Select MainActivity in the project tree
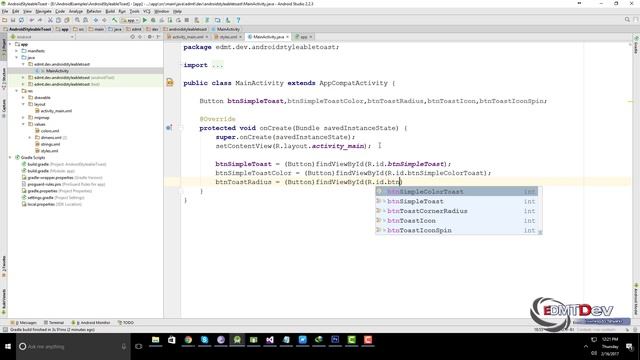 click(57, 71)
